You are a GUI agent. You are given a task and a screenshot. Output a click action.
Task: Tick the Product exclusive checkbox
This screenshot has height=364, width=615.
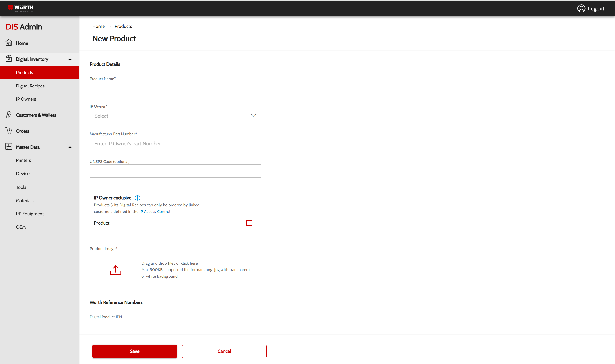pyautogui.click(x=249, y=223)
